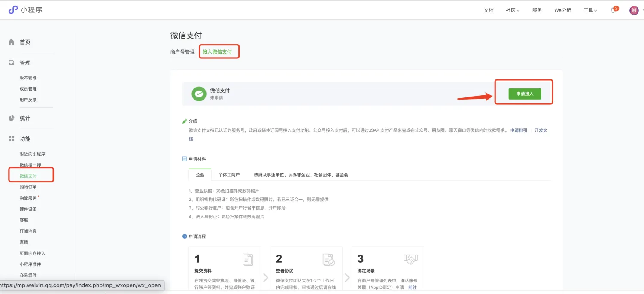Viewport: 644px width, 294px height.
Task: Click the 管理 inbox icon
Action: (12, 63)
